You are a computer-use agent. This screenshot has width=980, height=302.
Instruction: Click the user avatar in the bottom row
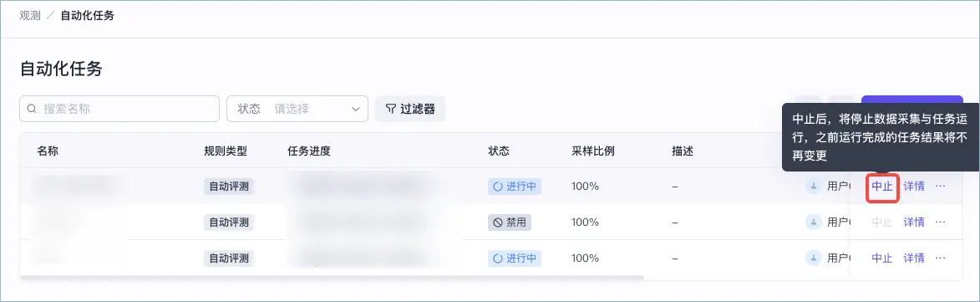pyautogui.click(x=813, y=258)
